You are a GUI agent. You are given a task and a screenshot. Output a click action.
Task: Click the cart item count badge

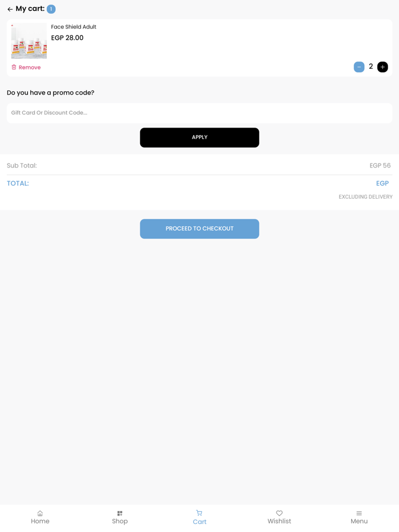point(51,9)
